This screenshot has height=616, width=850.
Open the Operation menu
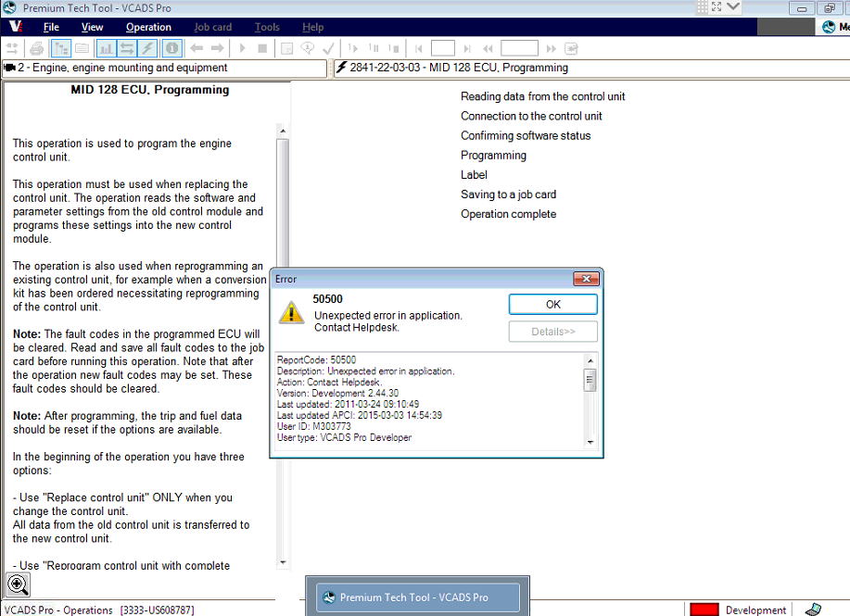pos(148,27)
